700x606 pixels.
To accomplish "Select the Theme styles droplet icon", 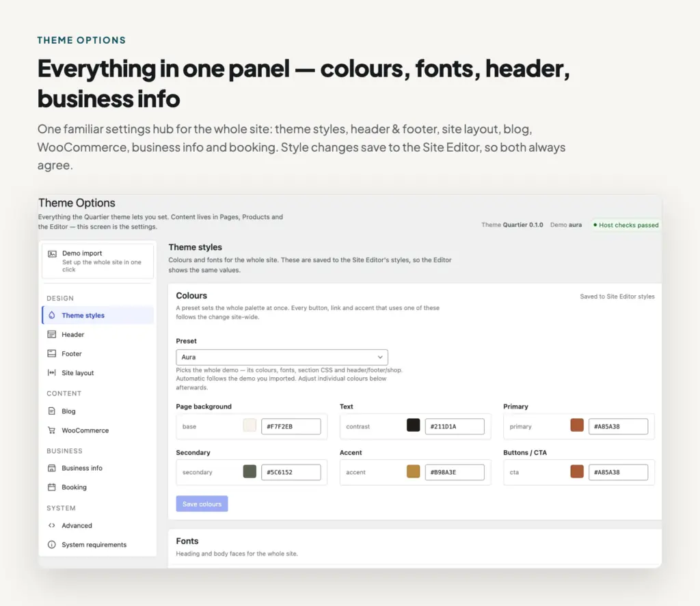I will point(52,315).
